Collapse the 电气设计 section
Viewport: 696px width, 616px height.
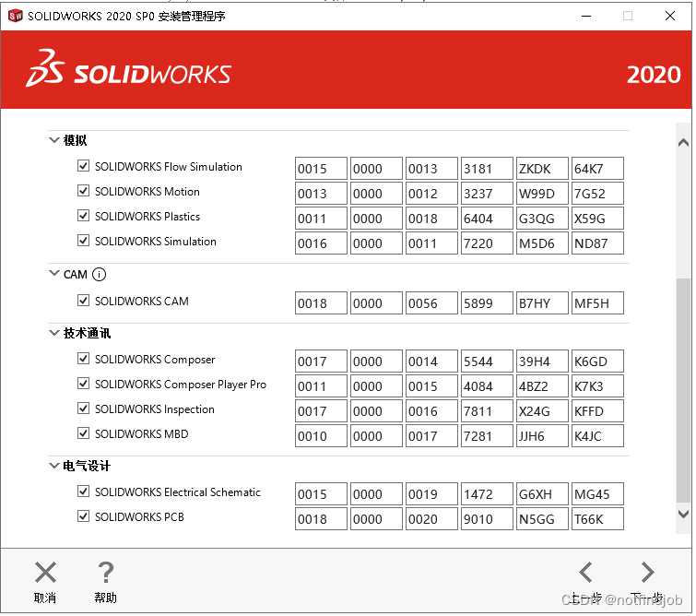coord(53,466)
